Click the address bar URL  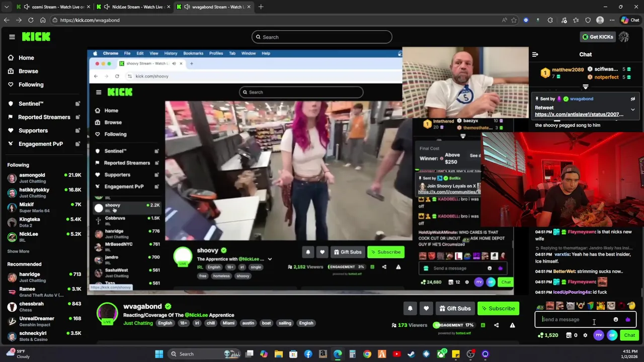(x=90, y=20)
